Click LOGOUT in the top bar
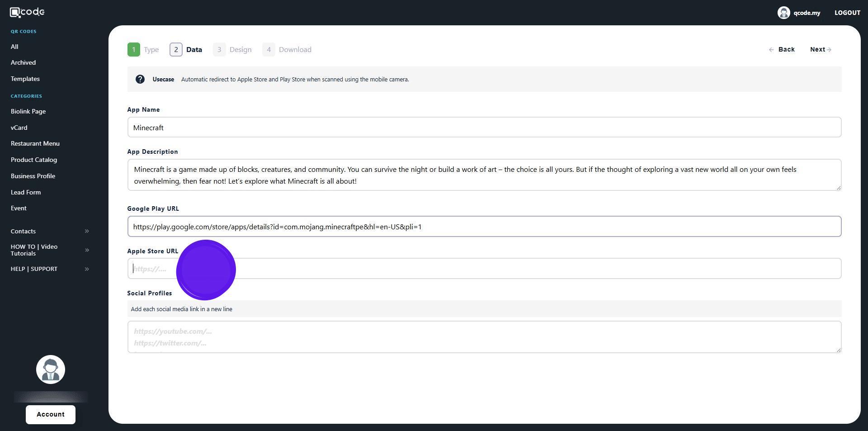The height and width of the screenshot is (431, 868). (847, 13)
